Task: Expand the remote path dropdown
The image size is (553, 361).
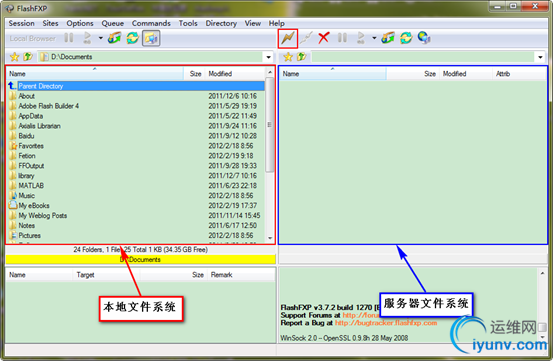Action: tap(540, 57)
